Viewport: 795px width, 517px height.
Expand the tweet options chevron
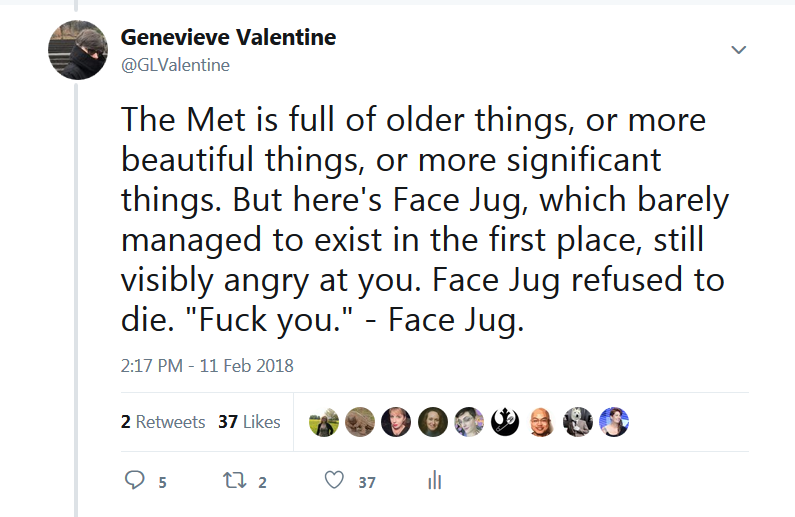(739, 49)
